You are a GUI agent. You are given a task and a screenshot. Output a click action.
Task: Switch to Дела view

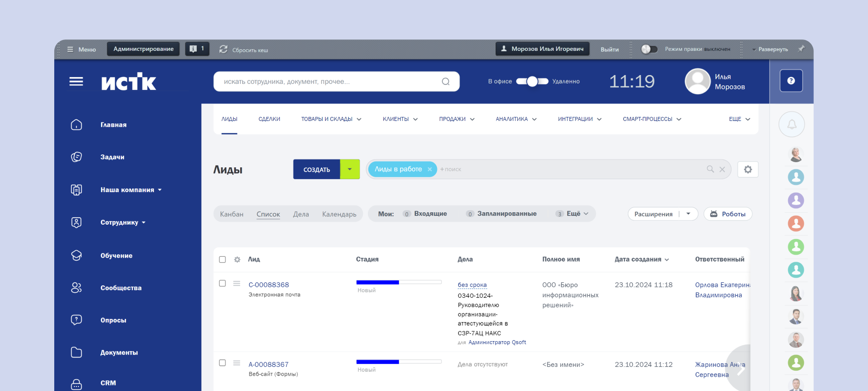pos(301,214)
